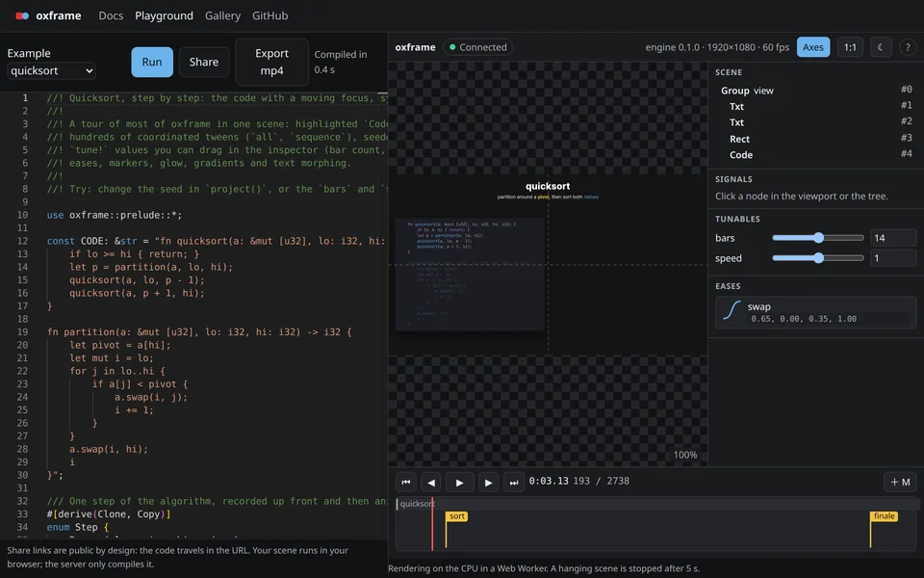Click the swap ease values 0.65, 0.00, 0.35, 1.00
The height and width of the screenshot is (578, 924).
click(804, 319)
